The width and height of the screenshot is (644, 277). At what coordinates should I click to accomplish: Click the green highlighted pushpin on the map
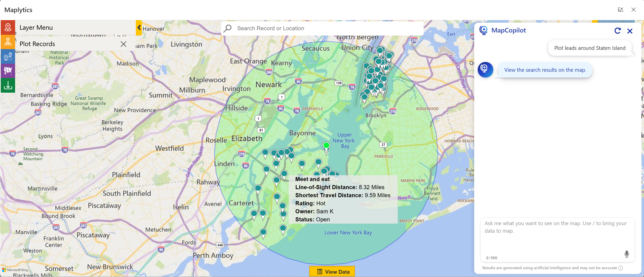[326, 146]
